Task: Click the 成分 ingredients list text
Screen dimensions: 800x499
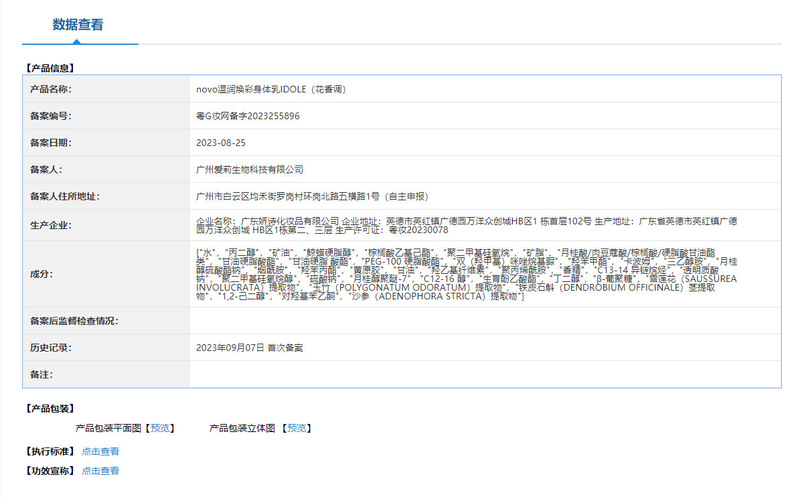Action: point(466,274)
